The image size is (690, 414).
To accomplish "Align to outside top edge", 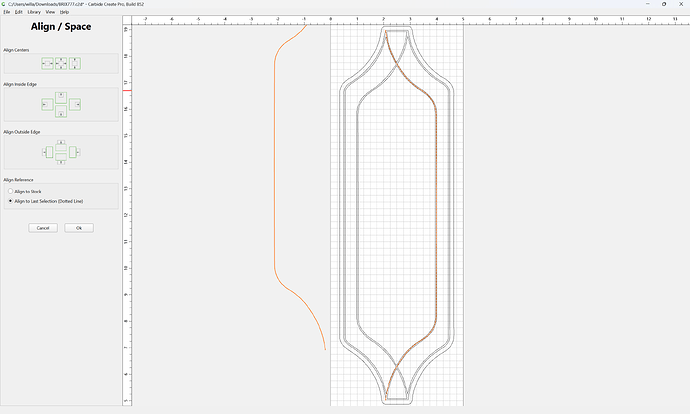I will click(61, 145).
